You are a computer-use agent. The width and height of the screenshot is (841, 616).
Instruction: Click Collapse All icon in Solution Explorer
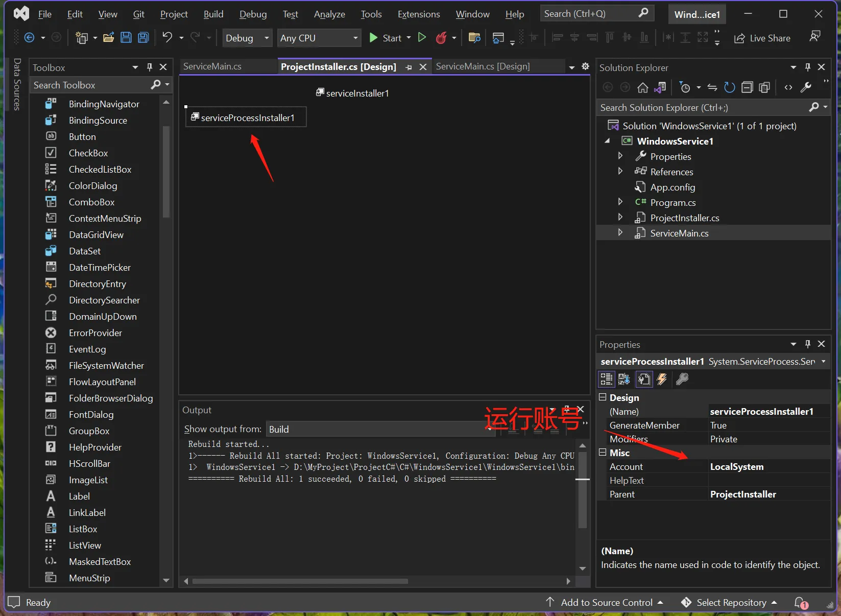click(x=747, y=88)
